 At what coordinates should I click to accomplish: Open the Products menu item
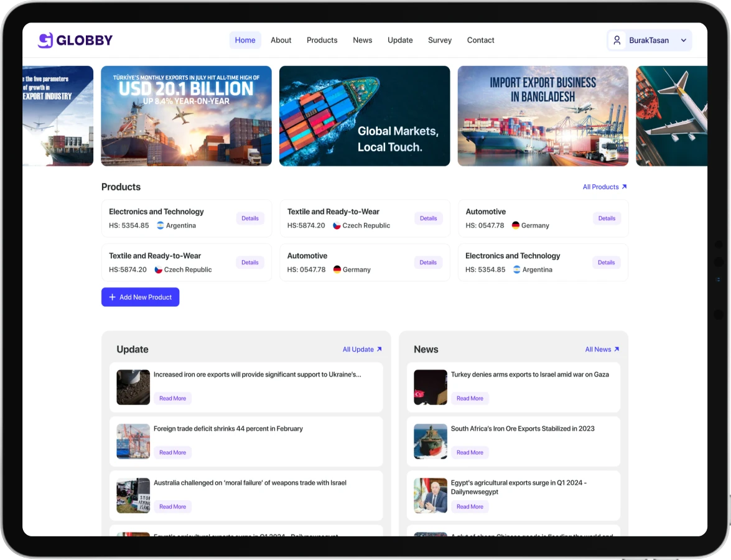(x=322, y=40)
